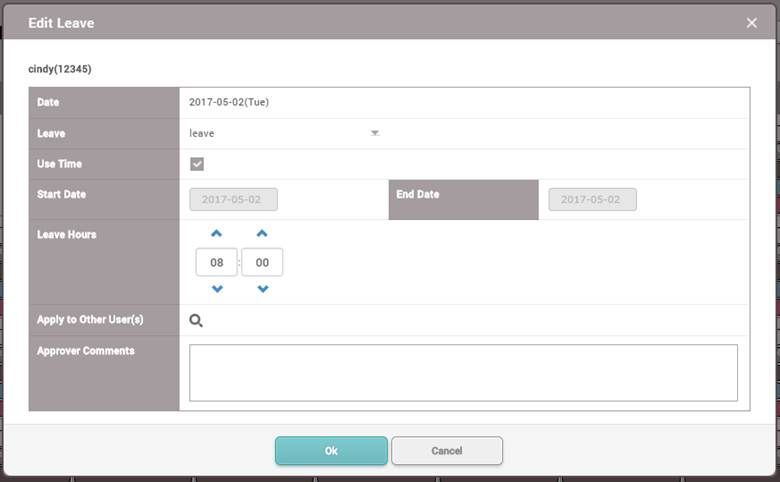Viewport: 780px width, 482px height.
Task: Open the Leave type dropdown arrow
Action: pos(375,133)
